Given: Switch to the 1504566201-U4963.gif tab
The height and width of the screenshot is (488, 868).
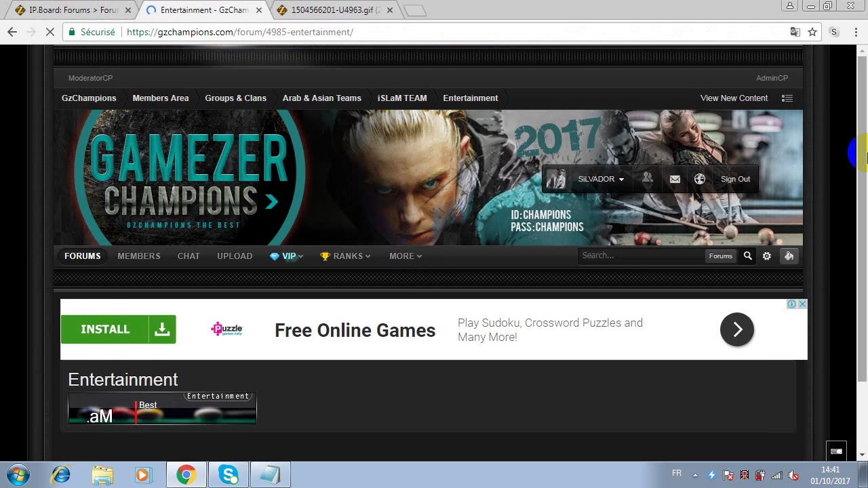Looking at the screenshot, I should click(335, 10).
